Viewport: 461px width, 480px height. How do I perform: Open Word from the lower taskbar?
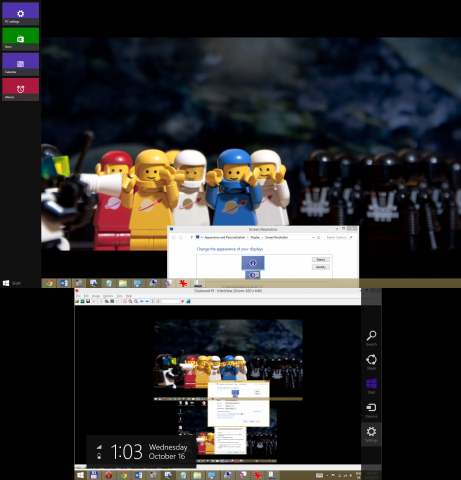pos(139,475)
